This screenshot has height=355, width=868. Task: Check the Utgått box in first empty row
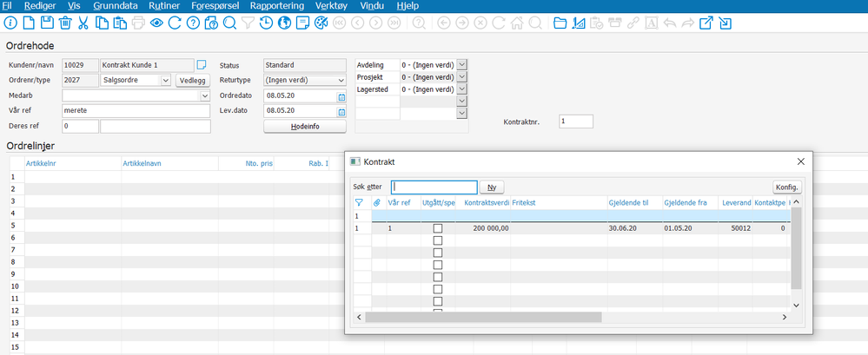[x=438, y=240]
